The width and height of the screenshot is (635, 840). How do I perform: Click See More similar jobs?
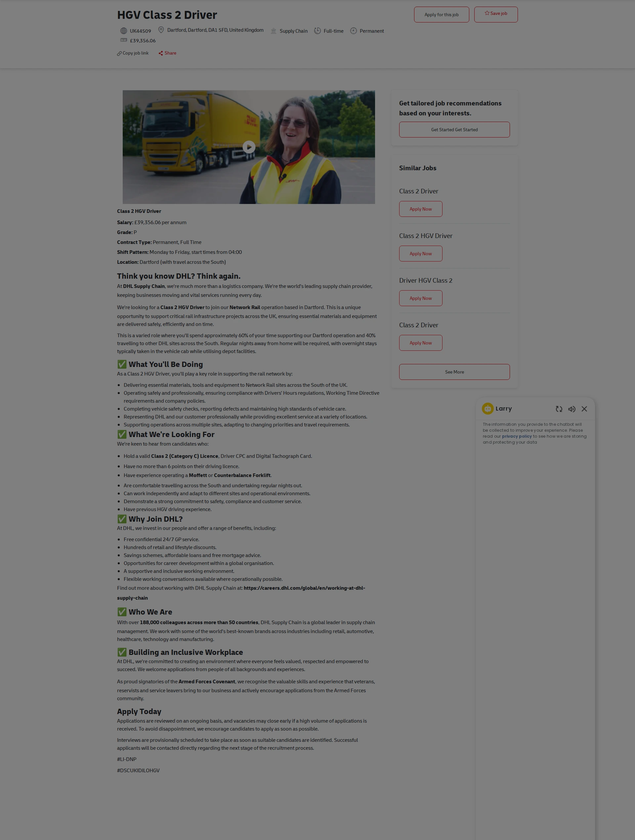pos(454,372)
